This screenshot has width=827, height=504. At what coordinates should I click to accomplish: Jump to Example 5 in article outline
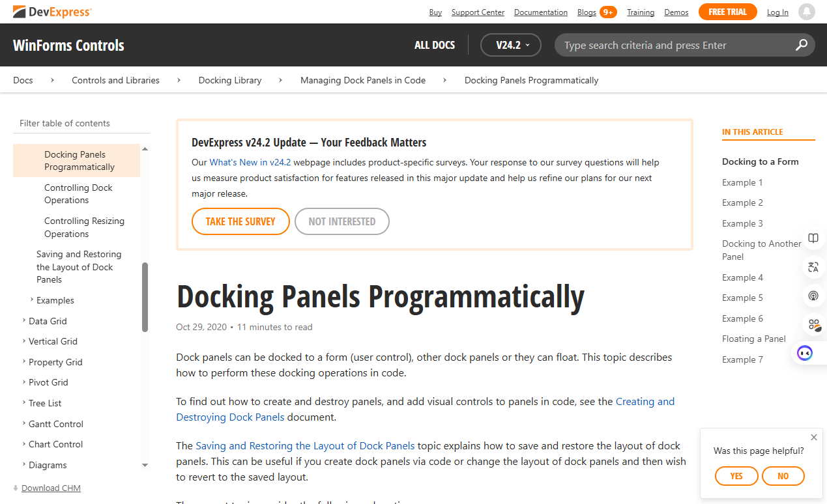(742, 298)
